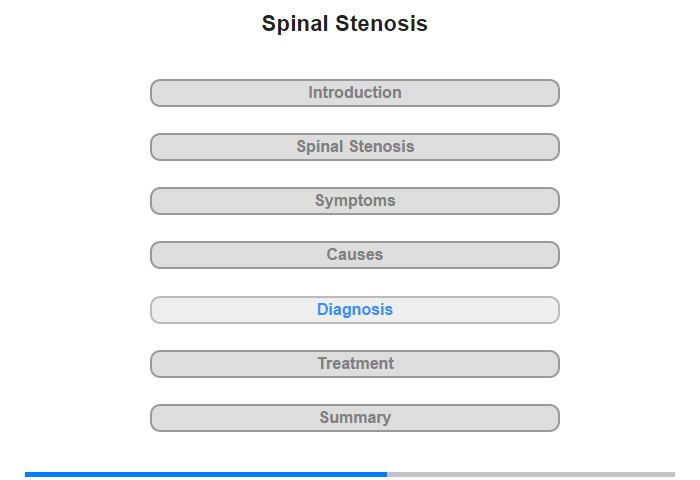
Task: Click where blue progress meets gray track
Action: 387,474
